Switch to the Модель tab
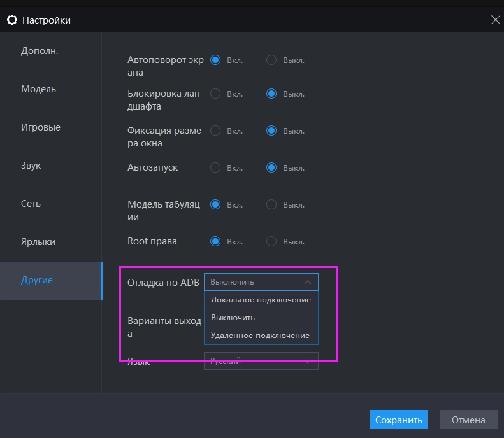The height and width of the screenshot is (438, 504). (x=38, y=89)
